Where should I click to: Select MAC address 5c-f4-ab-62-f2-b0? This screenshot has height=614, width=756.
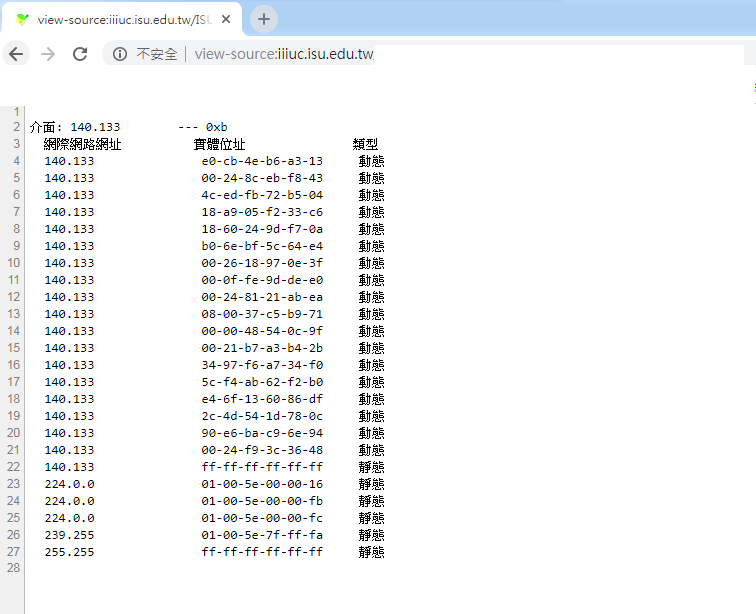[x=262, y=382]
